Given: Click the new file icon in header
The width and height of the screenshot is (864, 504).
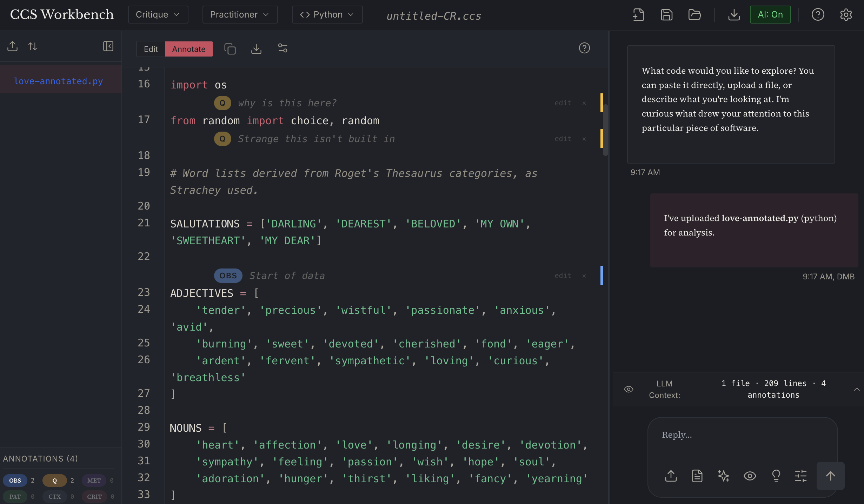Looking at the screenshot, I should [638, 15].
